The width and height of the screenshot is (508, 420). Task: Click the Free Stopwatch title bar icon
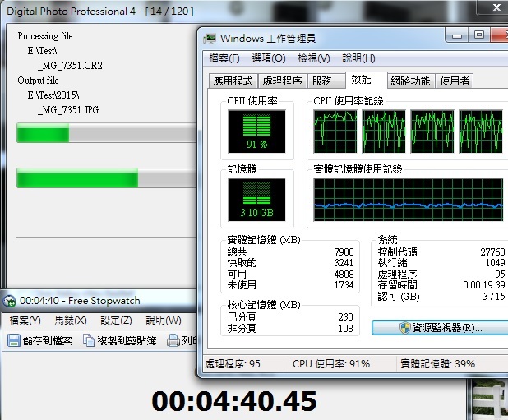click(x=10, y=301)
